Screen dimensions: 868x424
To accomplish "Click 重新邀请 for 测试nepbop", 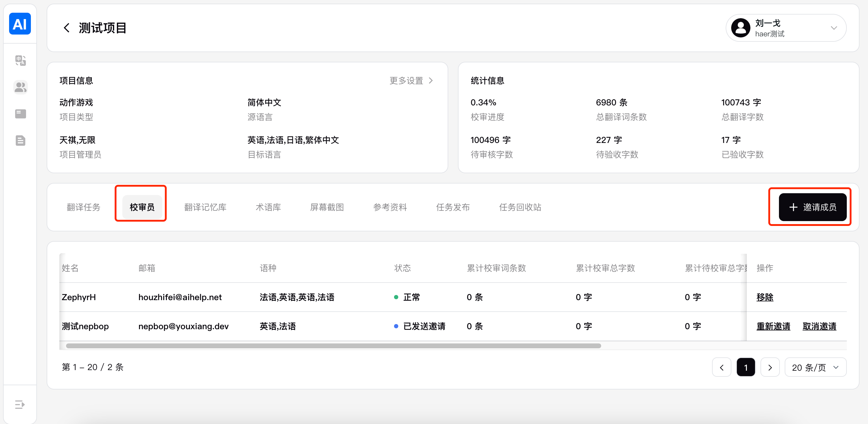I will click(x=773, y=326).
